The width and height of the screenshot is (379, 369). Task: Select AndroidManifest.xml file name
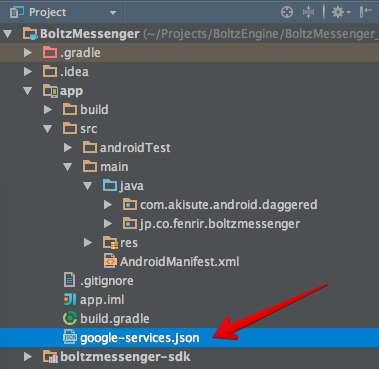(180, 262)
